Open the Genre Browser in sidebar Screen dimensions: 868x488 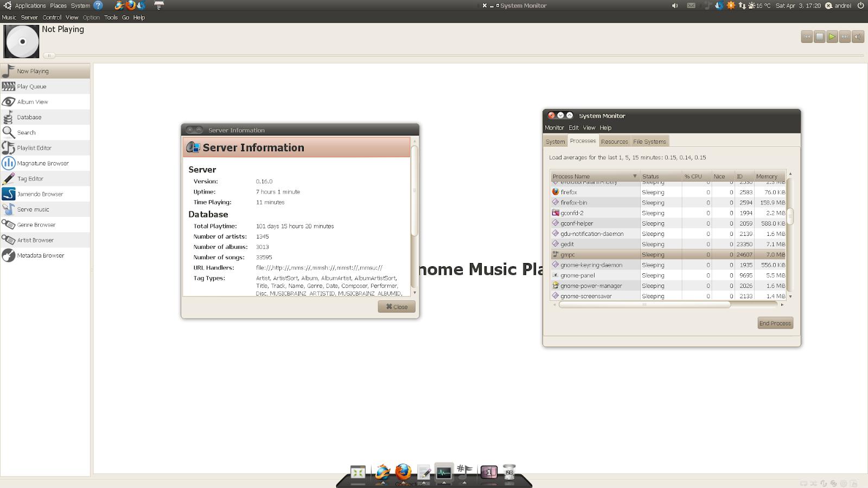[45, 224]
